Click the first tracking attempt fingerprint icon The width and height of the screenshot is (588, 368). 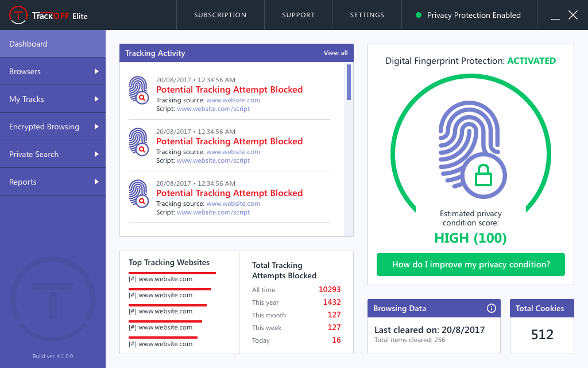tap(138, 90)
